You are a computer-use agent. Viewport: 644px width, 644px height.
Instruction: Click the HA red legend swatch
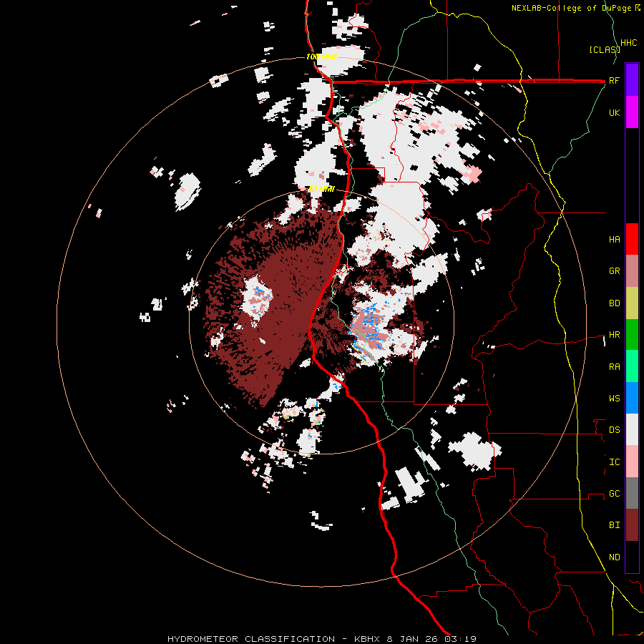tap(632, 239)
